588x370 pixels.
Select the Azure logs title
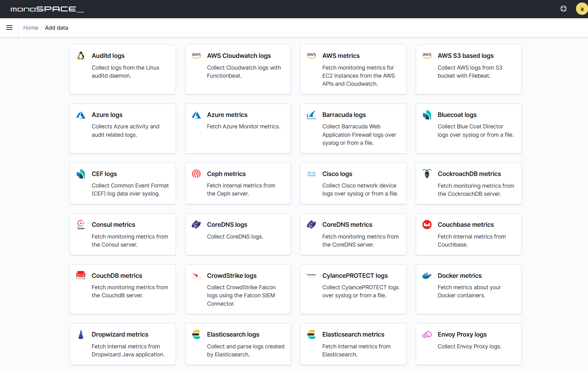click(107, 115)
